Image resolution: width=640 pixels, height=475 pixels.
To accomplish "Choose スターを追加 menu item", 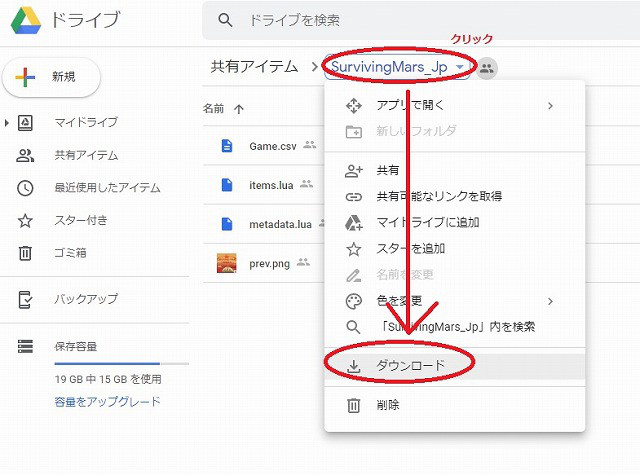I will (455, 249).
